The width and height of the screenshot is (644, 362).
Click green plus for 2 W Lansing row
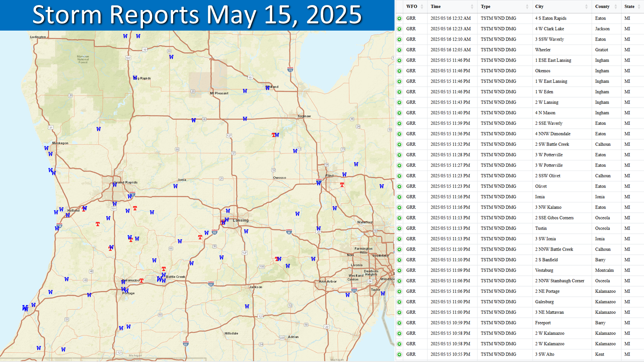pos(399,102)
